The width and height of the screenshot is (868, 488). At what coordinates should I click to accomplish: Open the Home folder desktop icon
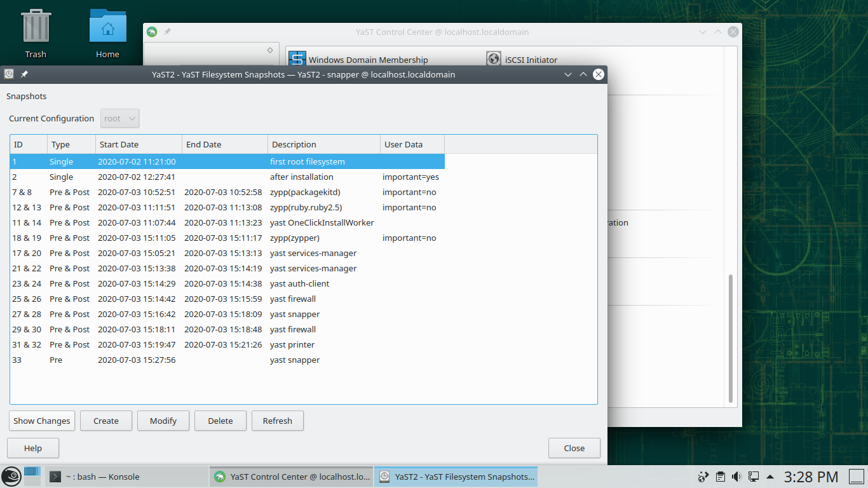(x=107, y=34)
